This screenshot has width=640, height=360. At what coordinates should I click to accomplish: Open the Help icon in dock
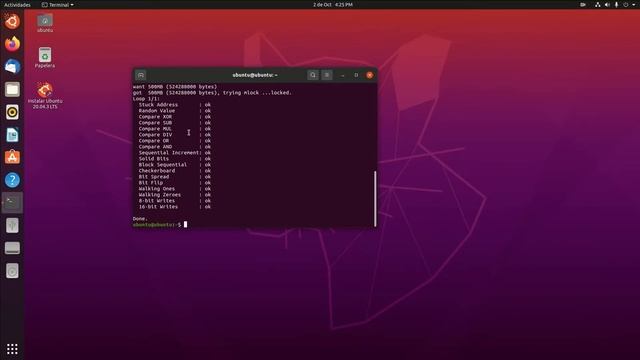(12, 180)
